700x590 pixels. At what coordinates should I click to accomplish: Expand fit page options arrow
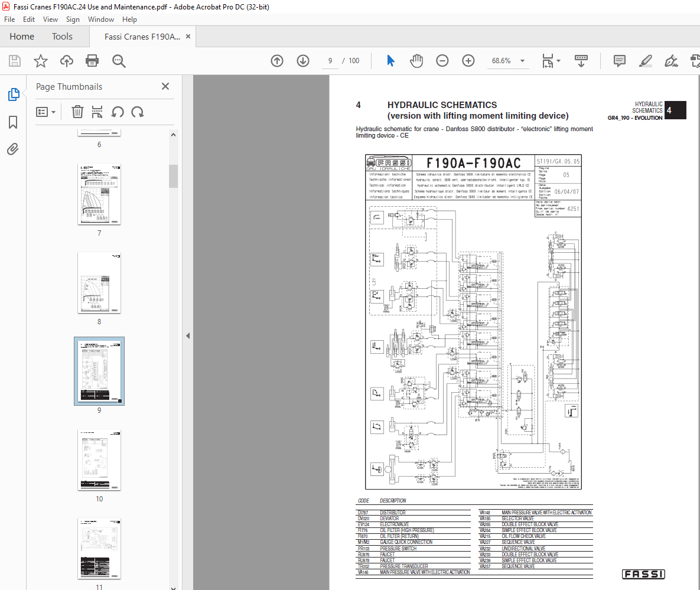coord(558,61)
